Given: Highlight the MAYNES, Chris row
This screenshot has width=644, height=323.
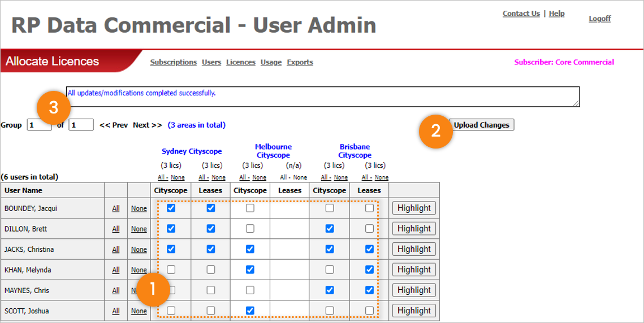Looking at the screenshot, I should click(x=414, y=290).
